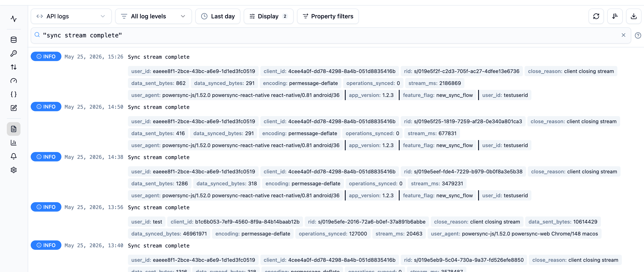Click the refresh logs icon button

click(x=596, y=16)
